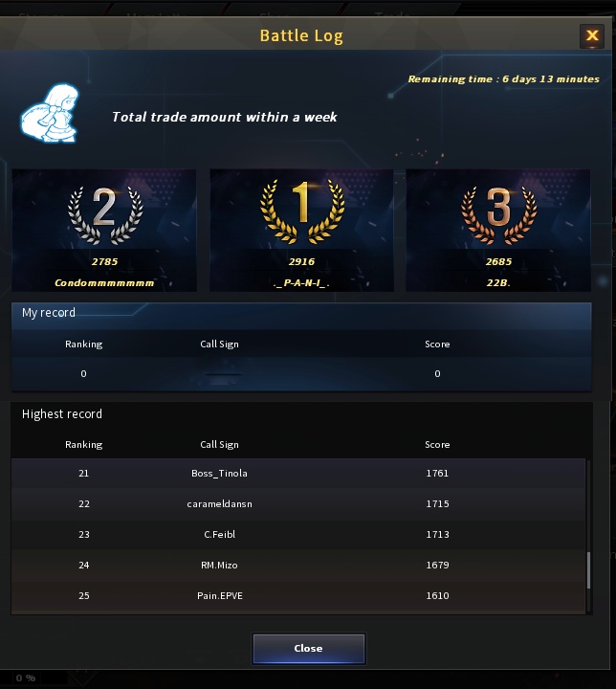Click Condommmmmmm player name
This screenshot has width=616, height=689.
pos(104,283)
